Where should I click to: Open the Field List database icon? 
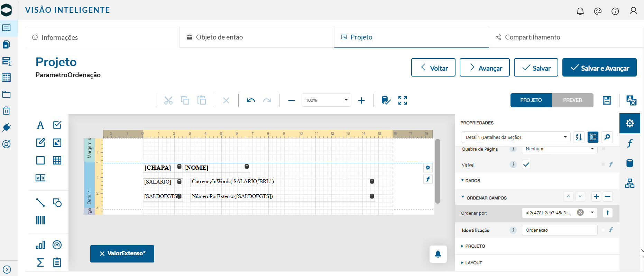[630, 163]
